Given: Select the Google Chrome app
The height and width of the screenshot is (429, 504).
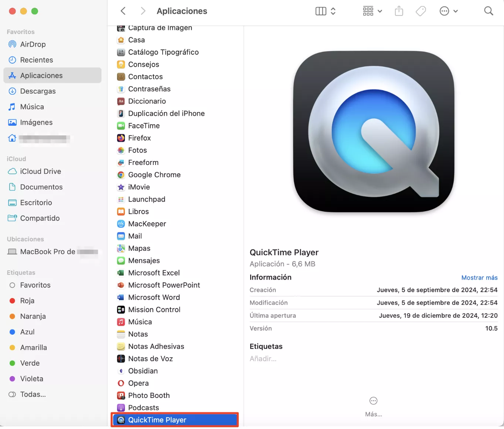Looking at the screenshot, I should (154, 175).
